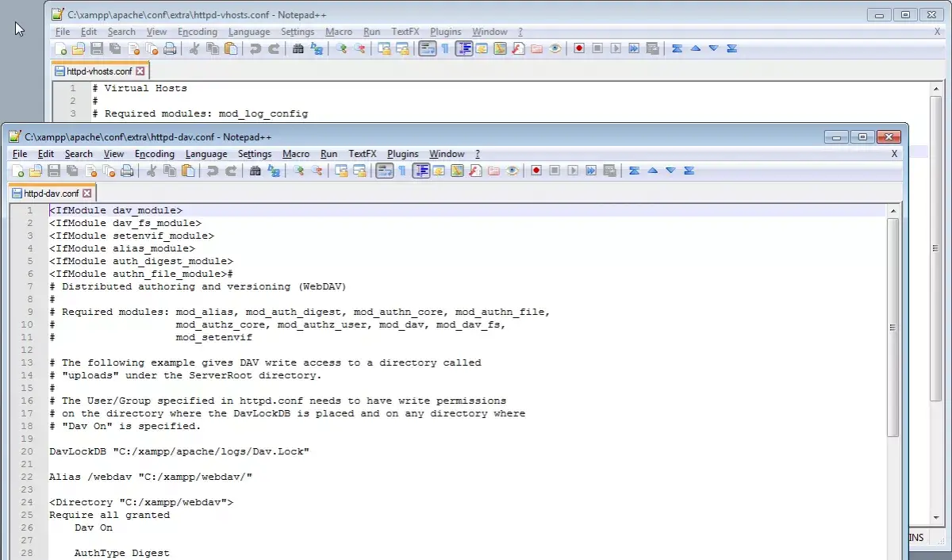Click blue down-triangle navigation icon in httpd-dav.conf window
This screenshot has width=952, height=560.
(670, 171)
